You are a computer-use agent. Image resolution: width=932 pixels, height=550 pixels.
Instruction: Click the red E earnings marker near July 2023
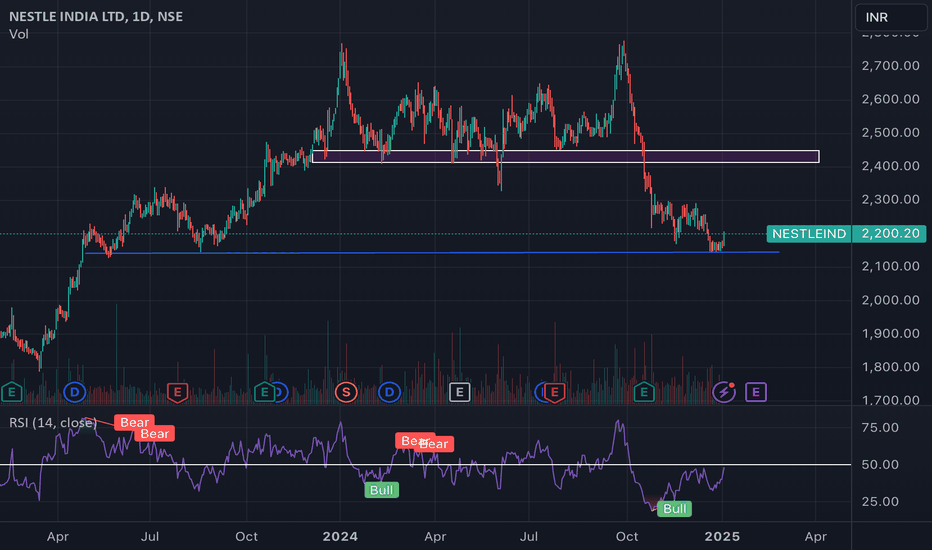(177, 392)
